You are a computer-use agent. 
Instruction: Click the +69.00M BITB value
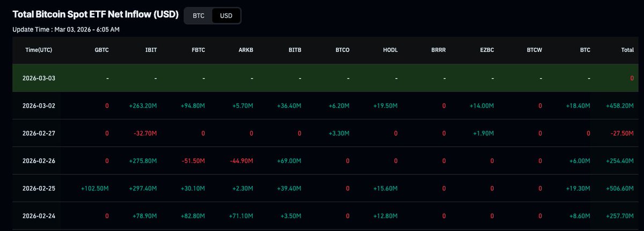(289, 161)
